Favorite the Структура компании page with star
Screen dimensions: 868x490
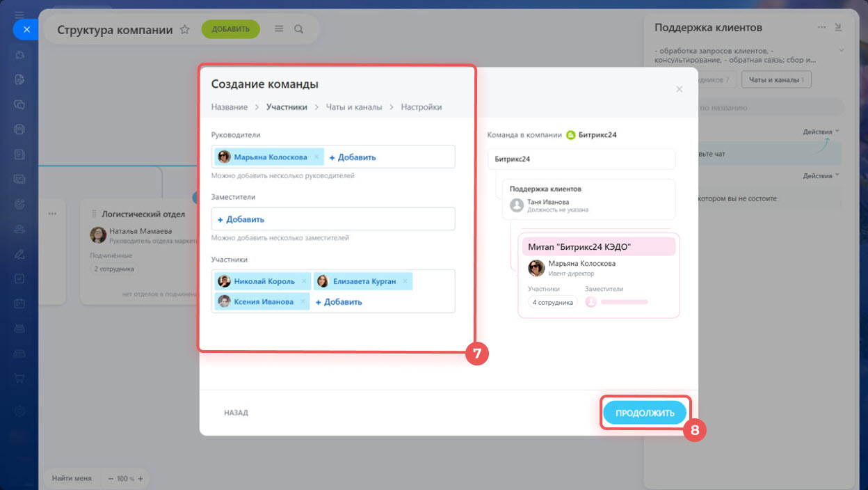pyautogui.click(x=184, y=29)
